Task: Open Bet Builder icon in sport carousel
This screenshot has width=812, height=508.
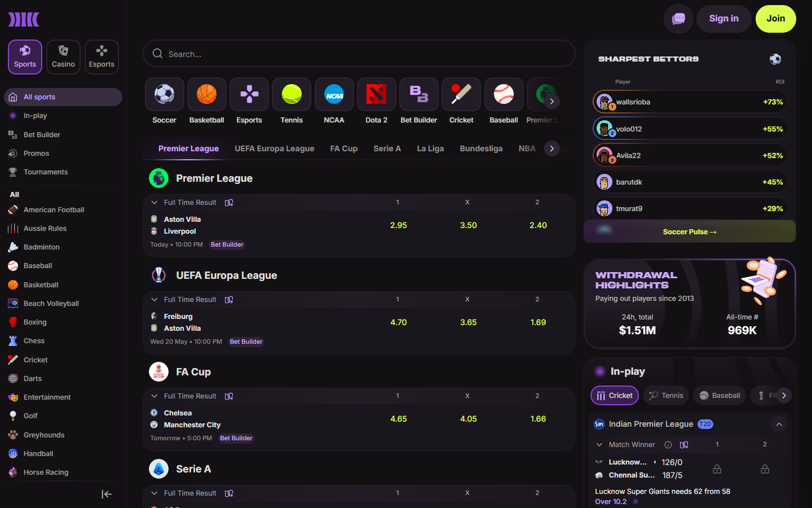Action: point(419,94)
